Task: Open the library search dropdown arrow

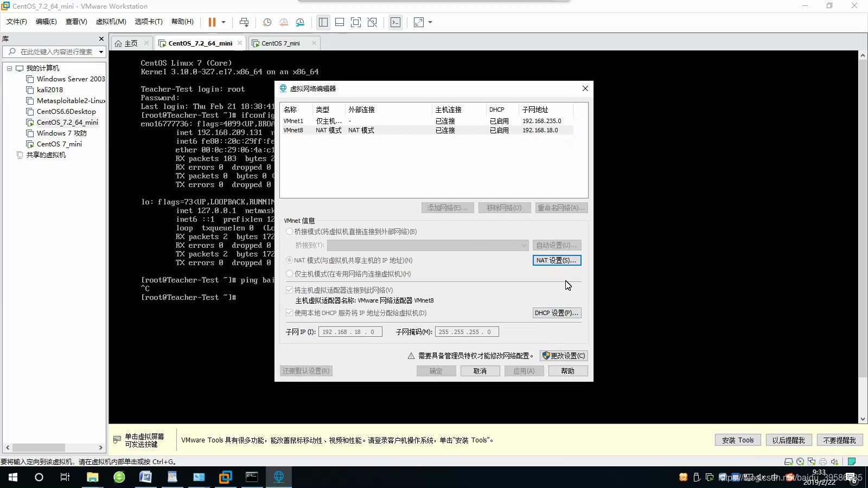Action: tap(101, 52)
